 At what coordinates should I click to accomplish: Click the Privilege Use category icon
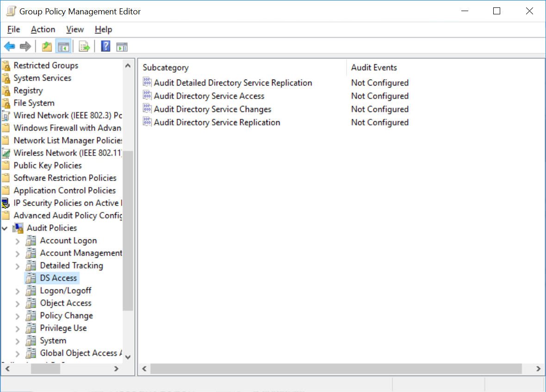point(31,328)
